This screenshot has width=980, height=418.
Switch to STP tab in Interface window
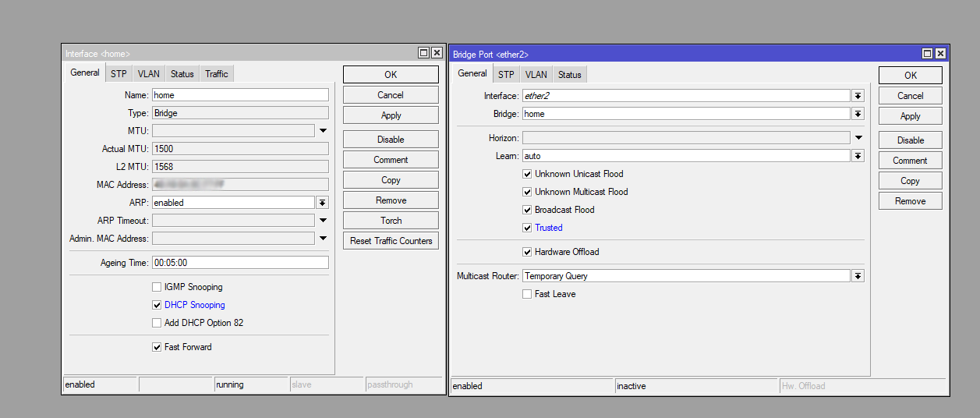pos(119,74)
